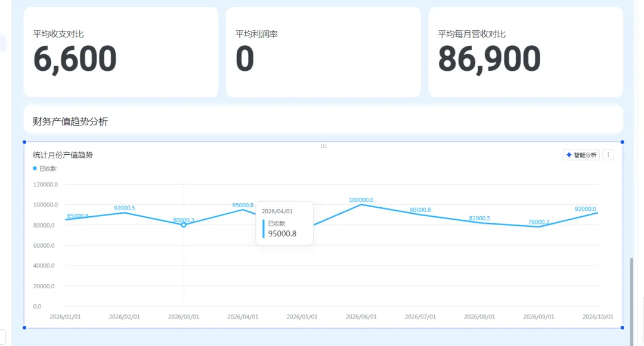Screen dimensions: 644x346
Task: Click the tooltip date 2026/04/01
Action: (277, 211)
